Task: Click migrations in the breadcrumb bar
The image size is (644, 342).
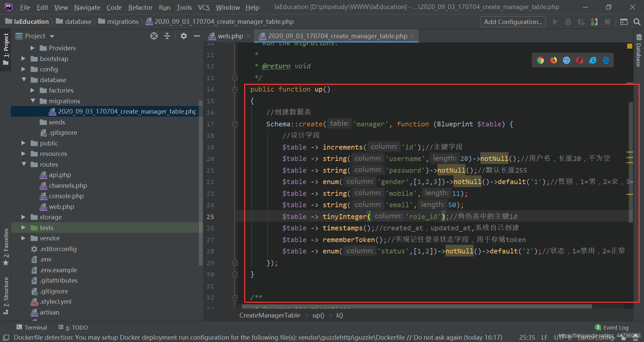Action: tap(123, 22)
